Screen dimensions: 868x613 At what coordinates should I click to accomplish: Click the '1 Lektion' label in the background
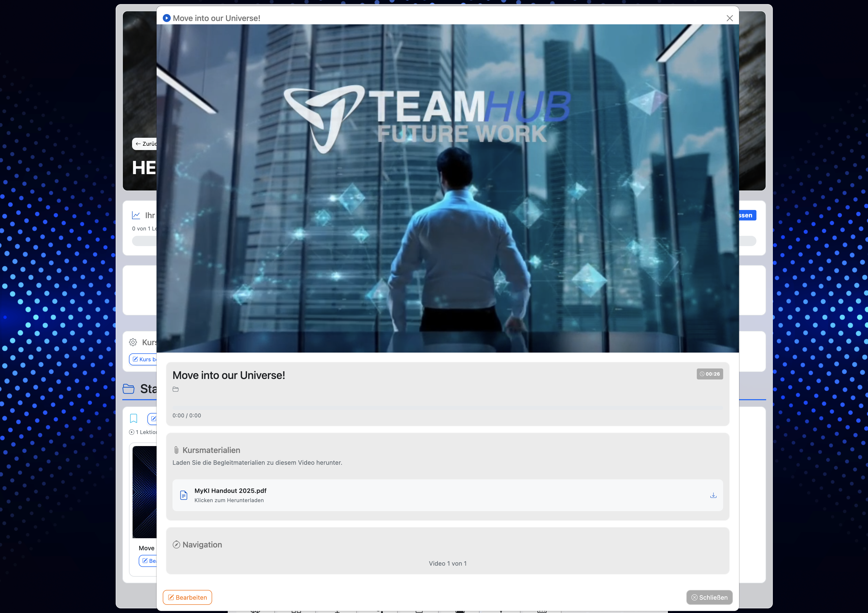click(x=143, y=432)
